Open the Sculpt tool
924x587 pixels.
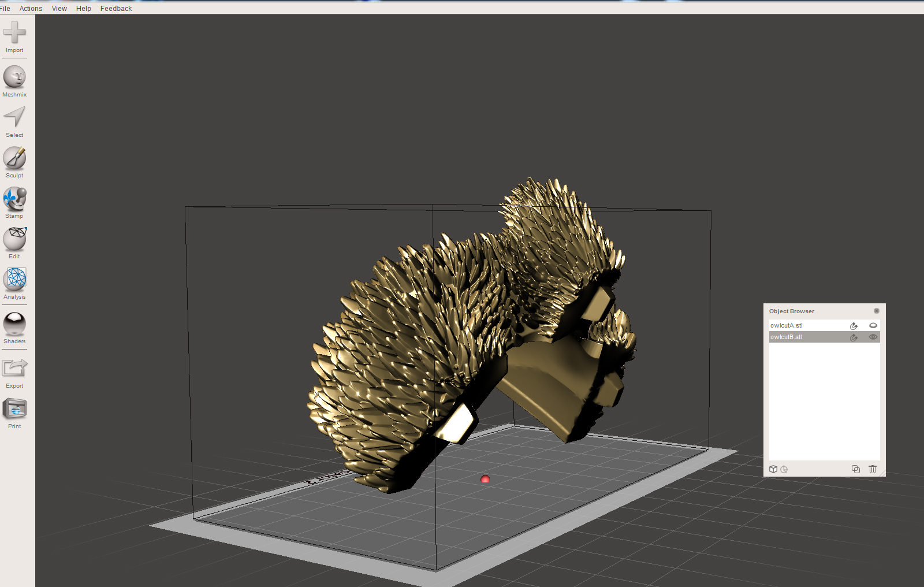pos(14,159)
